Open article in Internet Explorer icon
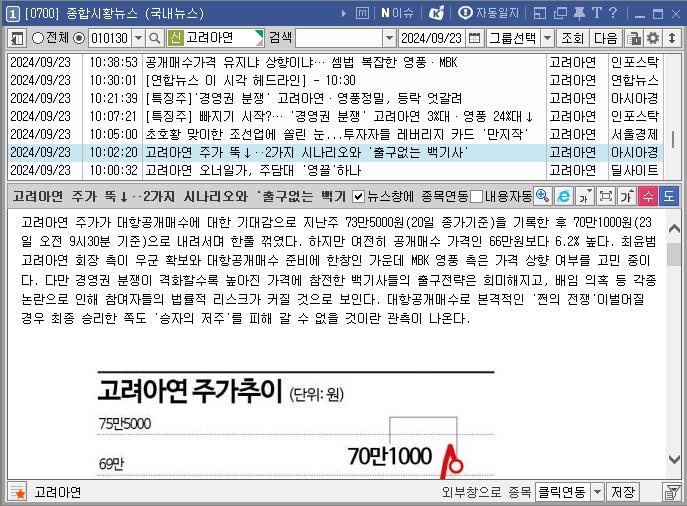687x506 pixels. [563, 196]
